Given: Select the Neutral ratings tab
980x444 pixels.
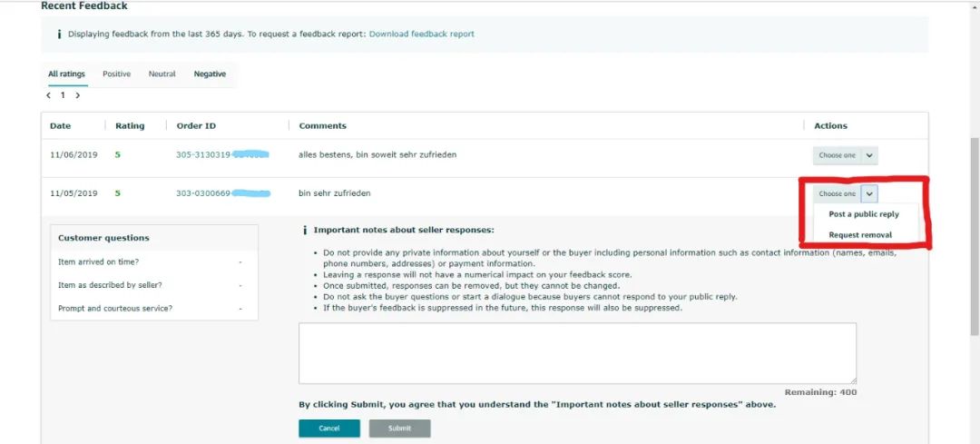Looking at the screenshot, I should (162, 74).
